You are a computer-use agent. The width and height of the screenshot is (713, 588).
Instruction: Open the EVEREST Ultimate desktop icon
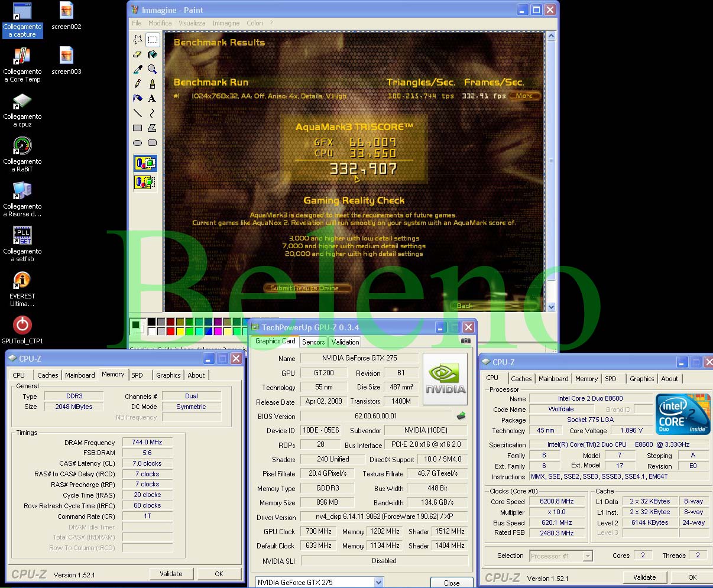pos(22,290)
